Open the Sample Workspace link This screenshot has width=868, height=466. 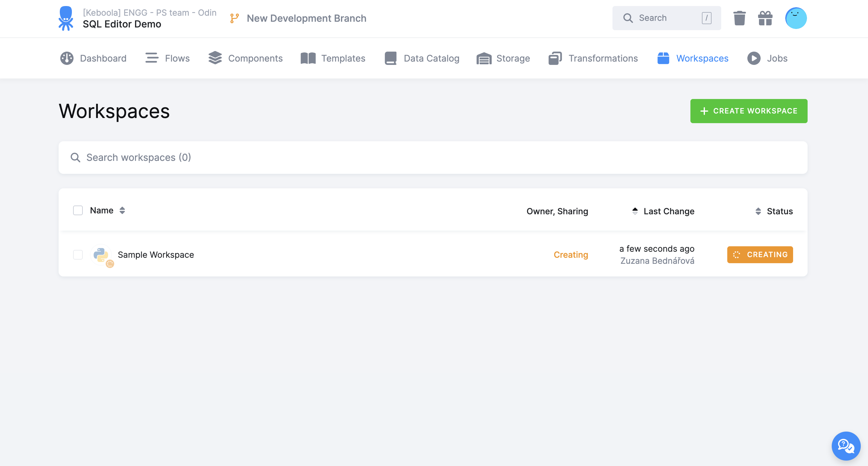pyautogui.click(x=156, y=255)
